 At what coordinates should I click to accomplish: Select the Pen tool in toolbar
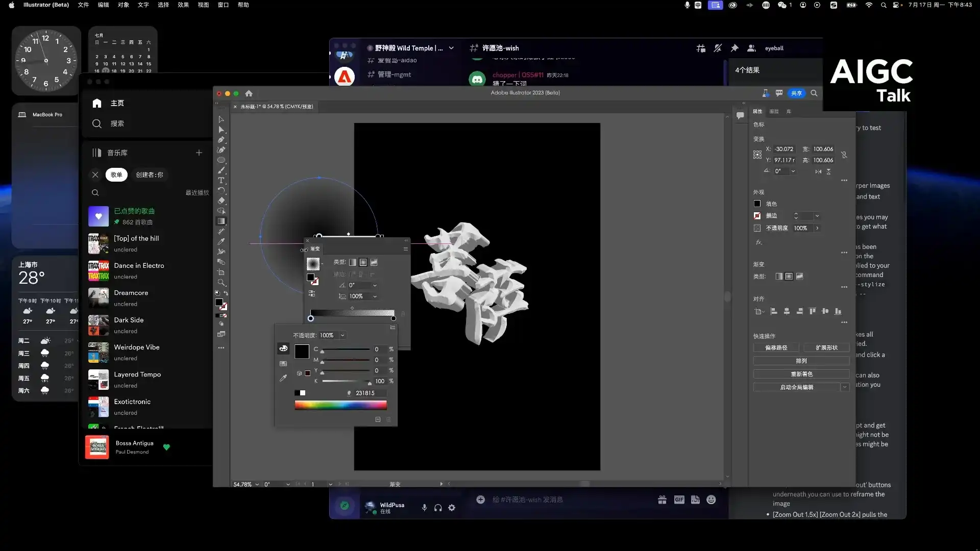point(221,140)
